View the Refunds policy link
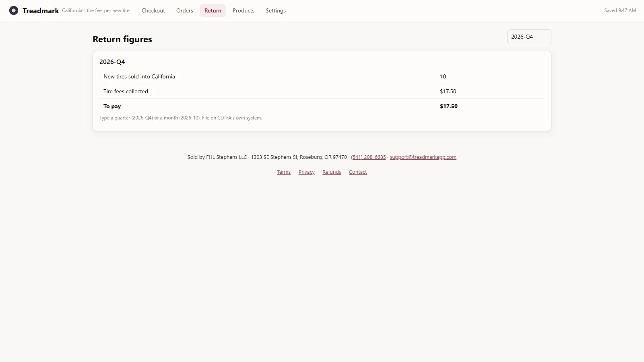The height and width of the screenshot is (362, 644). 332,172
